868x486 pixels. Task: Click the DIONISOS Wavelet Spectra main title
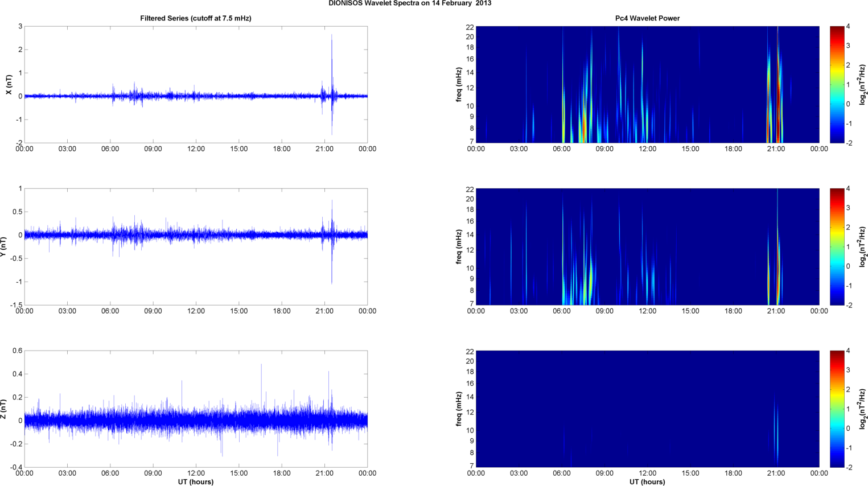pyautogui.click(x=410, y=3)
